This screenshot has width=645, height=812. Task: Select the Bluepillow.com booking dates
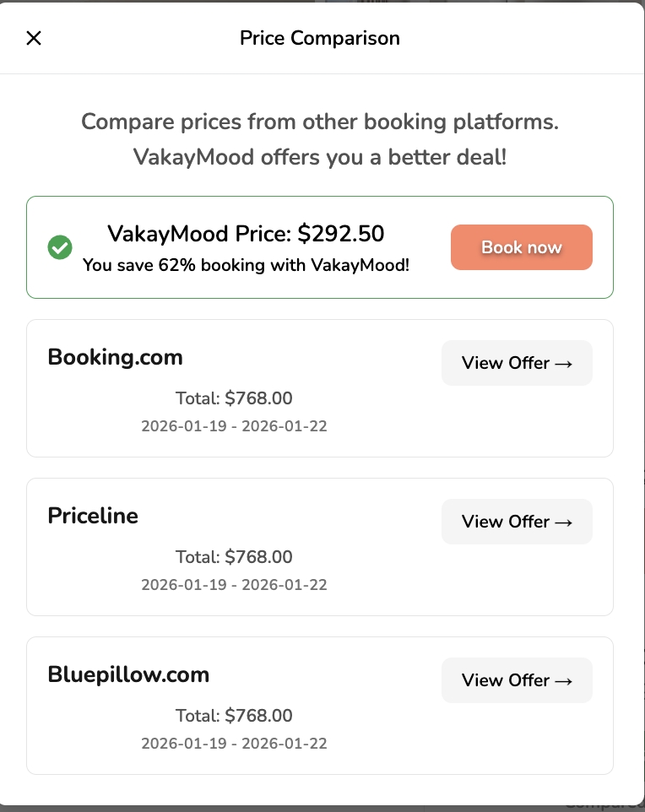[234, 743]
